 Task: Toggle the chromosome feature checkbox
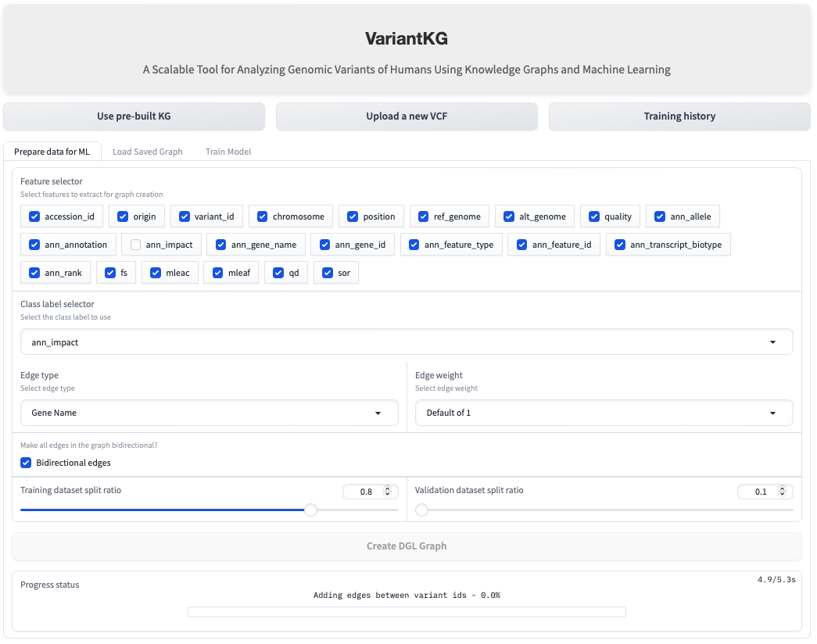coord(263,216)
